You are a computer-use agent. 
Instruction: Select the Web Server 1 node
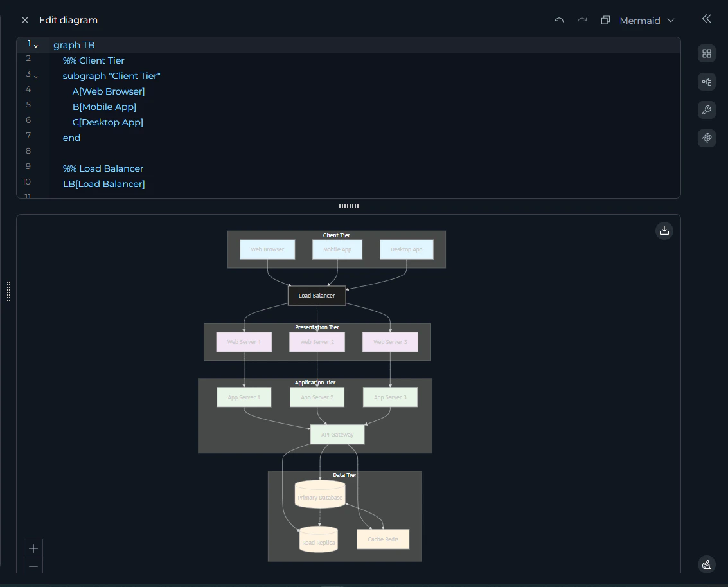point(244,342)
